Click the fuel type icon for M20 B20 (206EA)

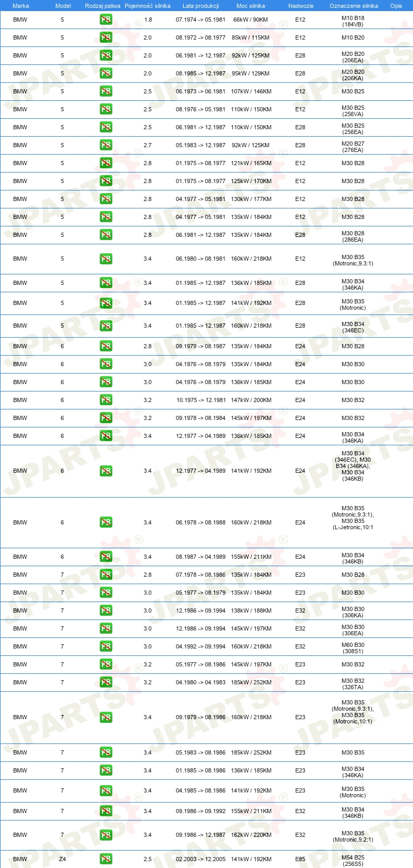coord(106,55)
